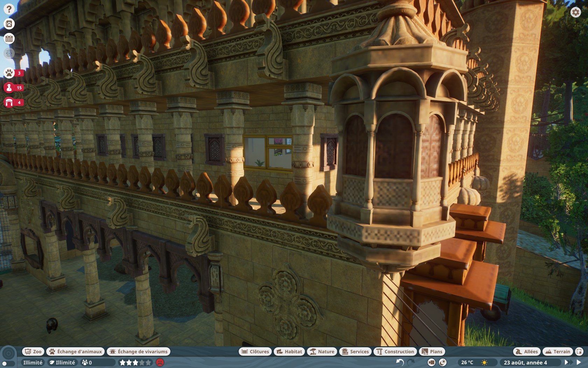588x368 pixels.
Task: Open the Terrain editing tool
Action: pyautogui.click(x=558, y=352)
